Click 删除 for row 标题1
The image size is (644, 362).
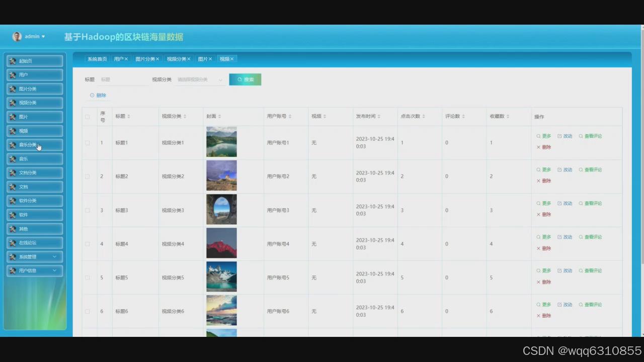pos(544,147)
